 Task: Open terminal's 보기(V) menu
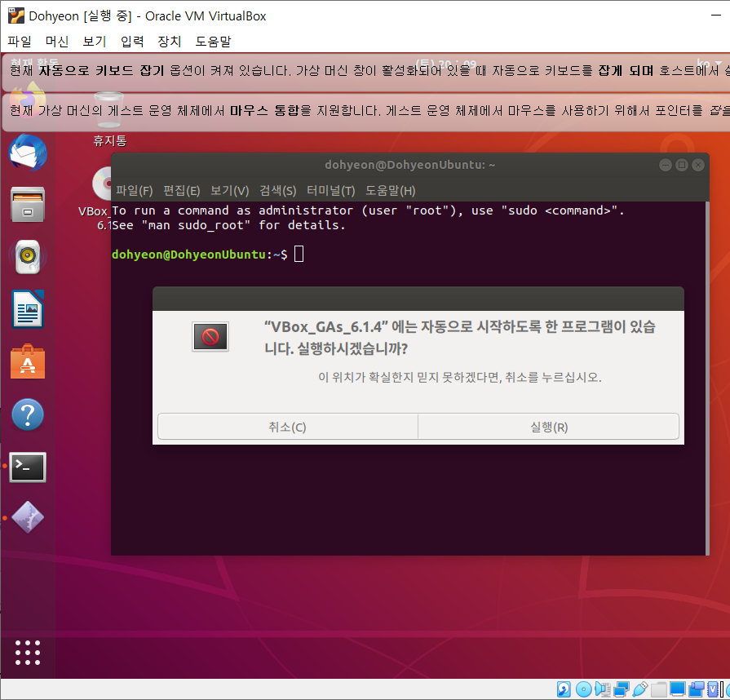[x=229, y=190]
